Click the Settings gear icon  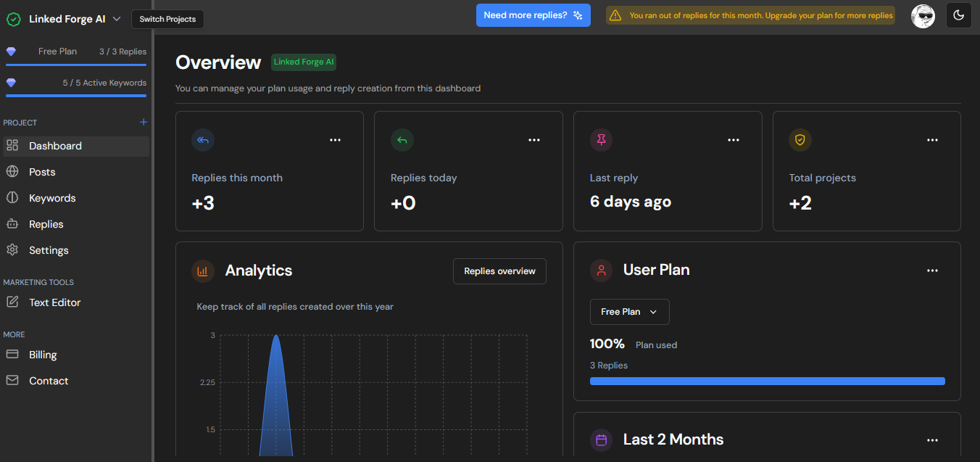(x=12, y=250)
